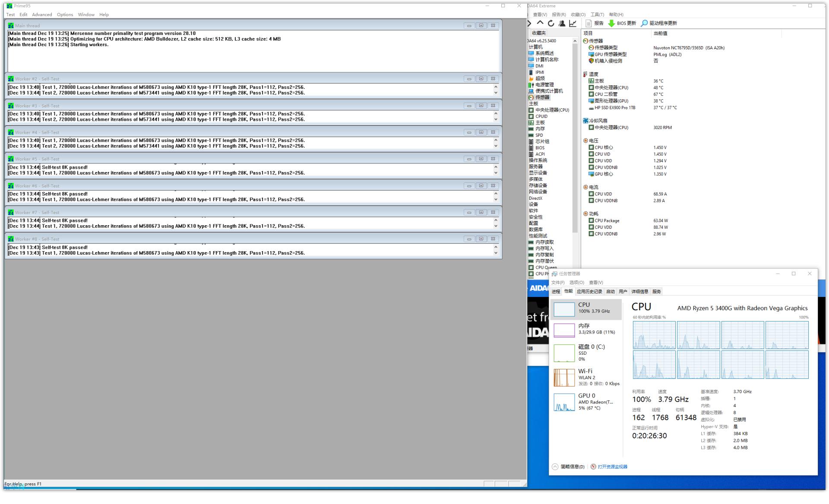Click 驱动程序更新 magnifier button

tap(659, 23)
